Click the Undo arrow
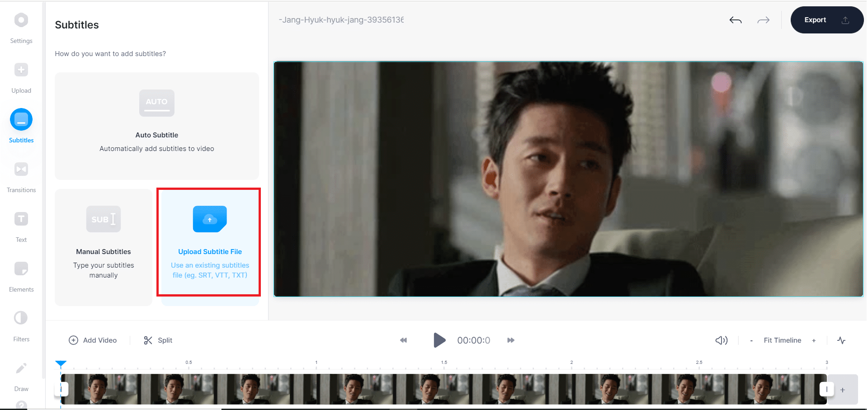 735,20
